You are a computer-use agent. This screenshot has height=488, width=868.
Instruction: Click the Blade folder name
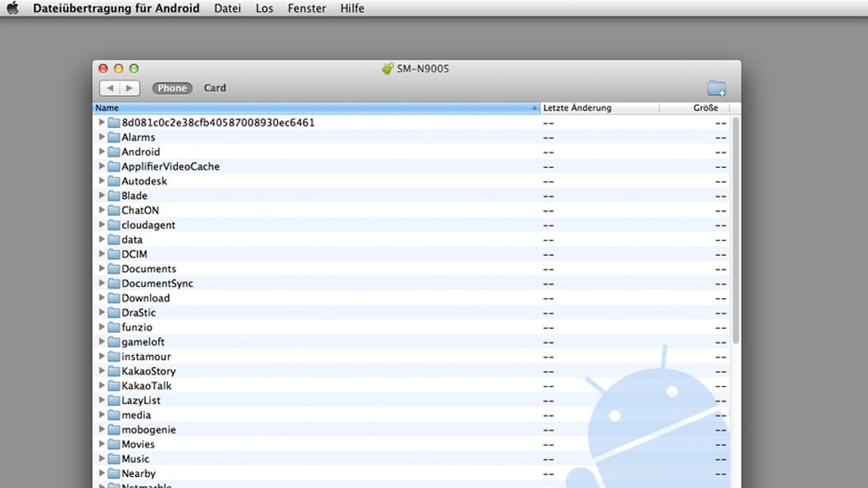pos(135,196)
